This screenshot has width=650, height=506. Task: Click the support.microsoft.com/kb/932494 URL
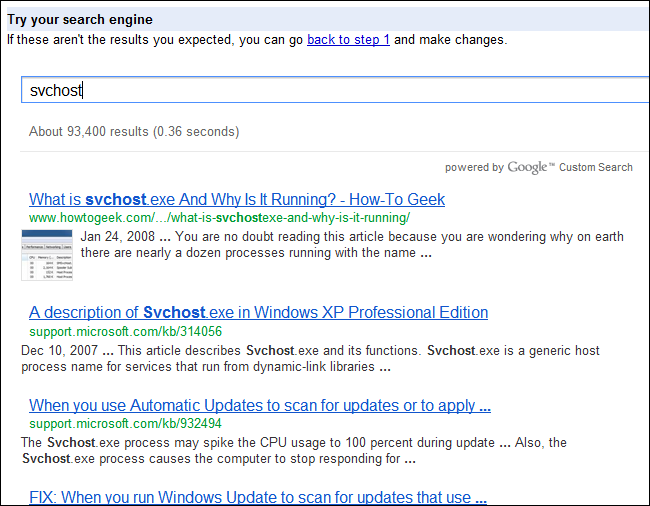(x=125, y=424)
